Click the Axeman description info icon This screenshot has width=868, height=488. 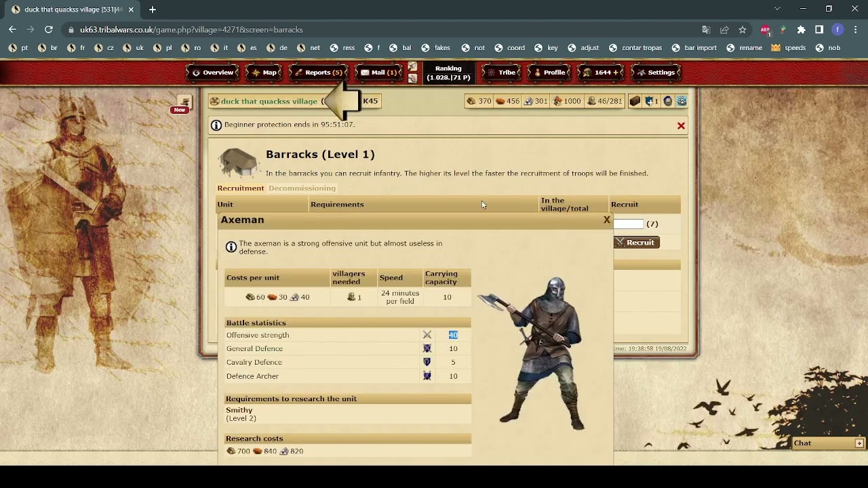point(231,247)
